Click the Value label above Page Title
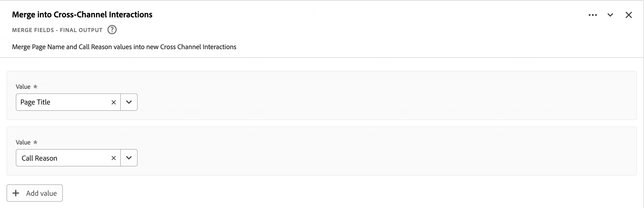The width and height of the screenshot is (644, 208). [23, 87]
